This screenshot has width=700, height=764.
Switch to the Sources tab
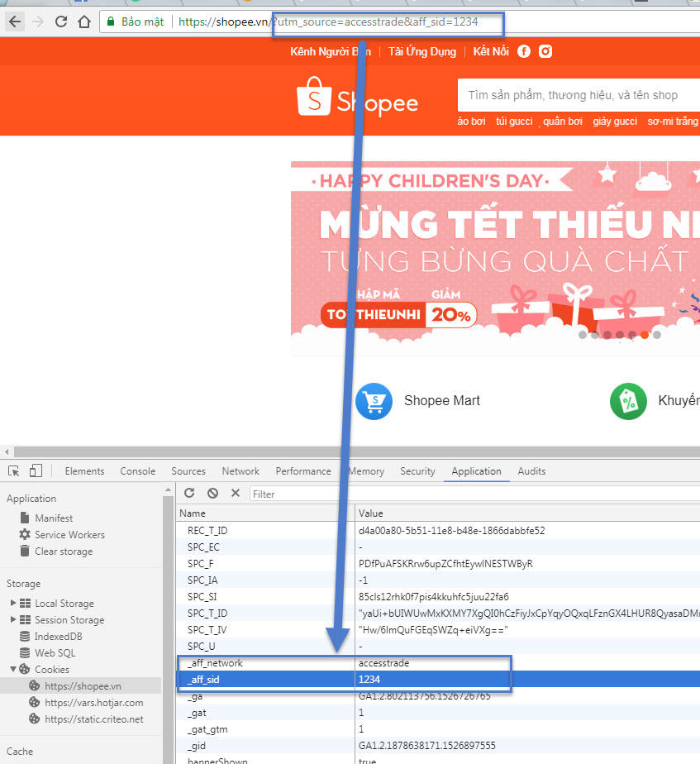pos(188,471)
